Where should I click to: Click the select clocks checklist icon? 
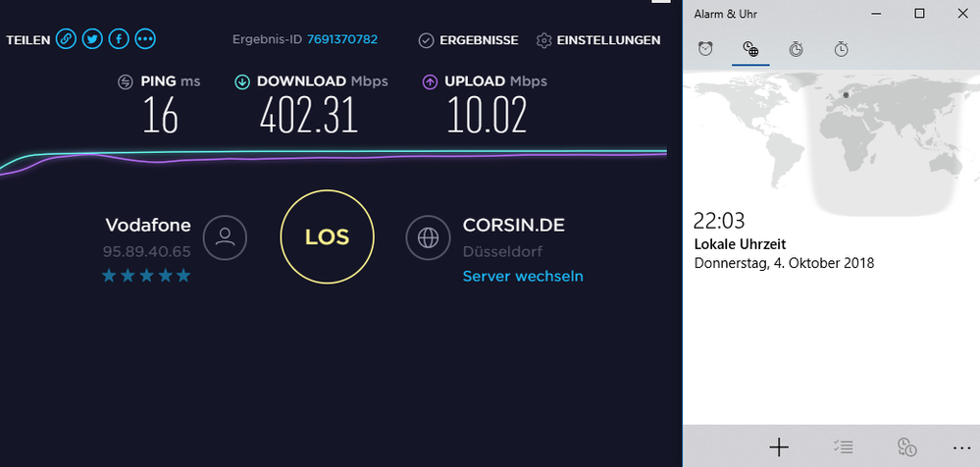[843, 447]
